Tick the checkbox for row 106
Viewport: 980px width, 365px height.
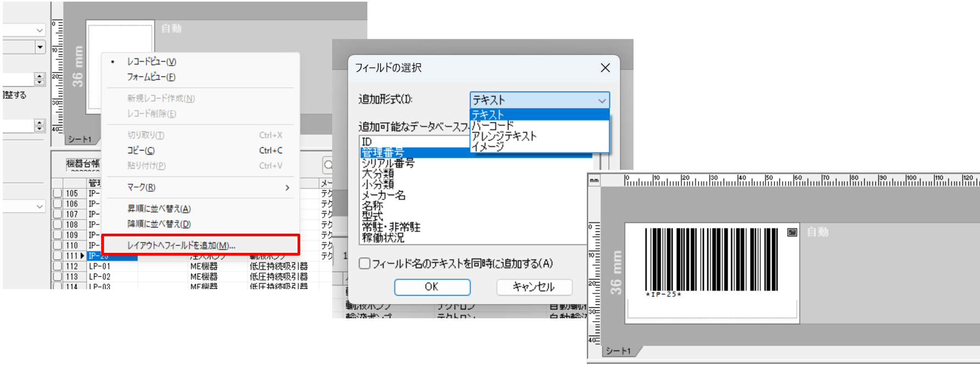coord(57,204)
